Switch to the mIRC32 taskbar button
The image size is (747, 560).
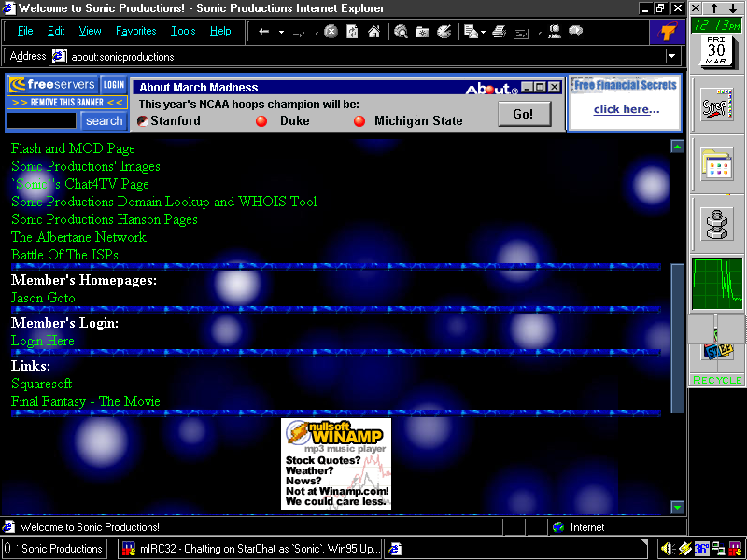tap(250, 549)
